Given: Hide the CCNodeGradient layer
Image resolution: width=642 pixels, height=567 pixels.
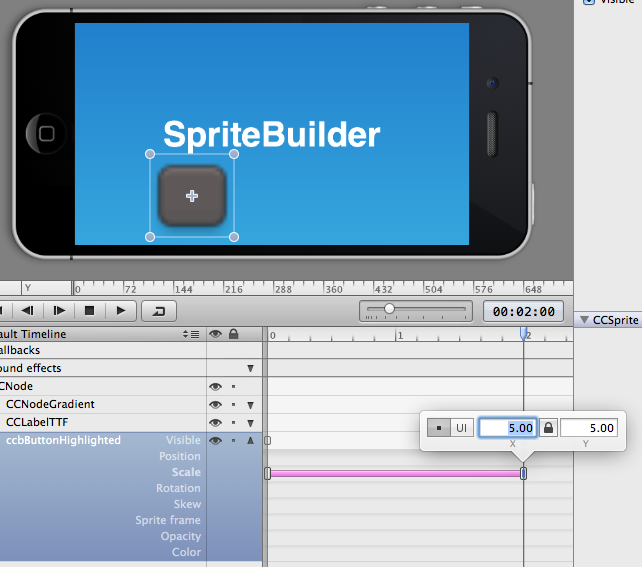Looking at the screenshot, I should click(215, 405).
